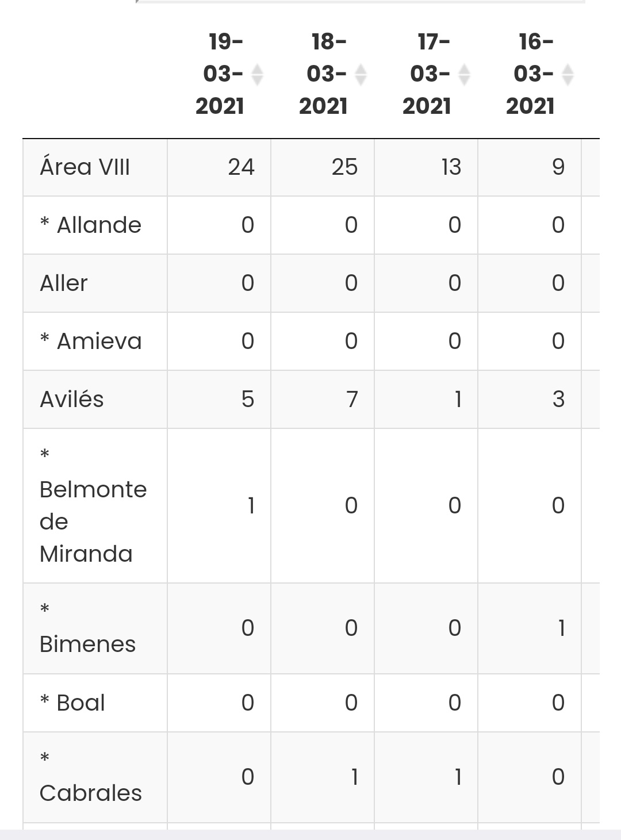Sort table by the 19-03-2021 column arrows
This screenshot has width=621, height=840.
257,74
